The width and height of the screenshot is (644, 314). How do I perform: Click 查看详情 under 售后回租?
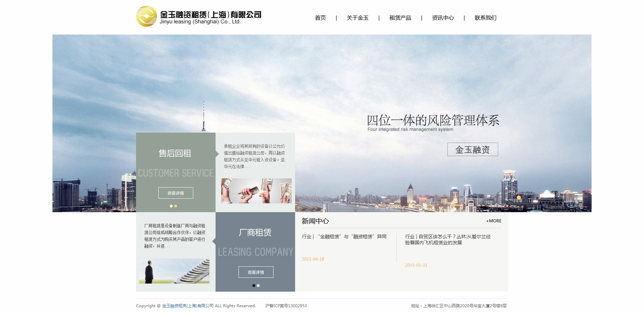pos(175,193)
